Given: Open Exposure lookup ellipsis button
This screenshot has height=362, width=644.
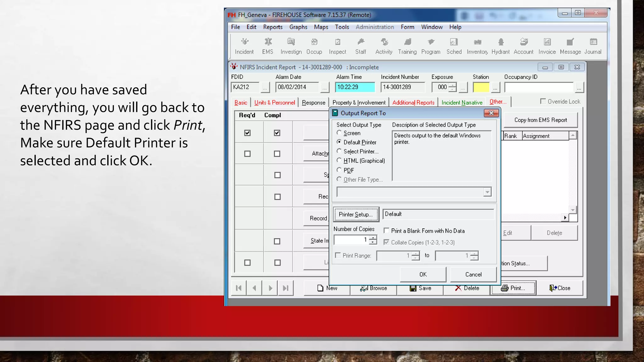Looking at the screenshot, I should tap(463, 87).
